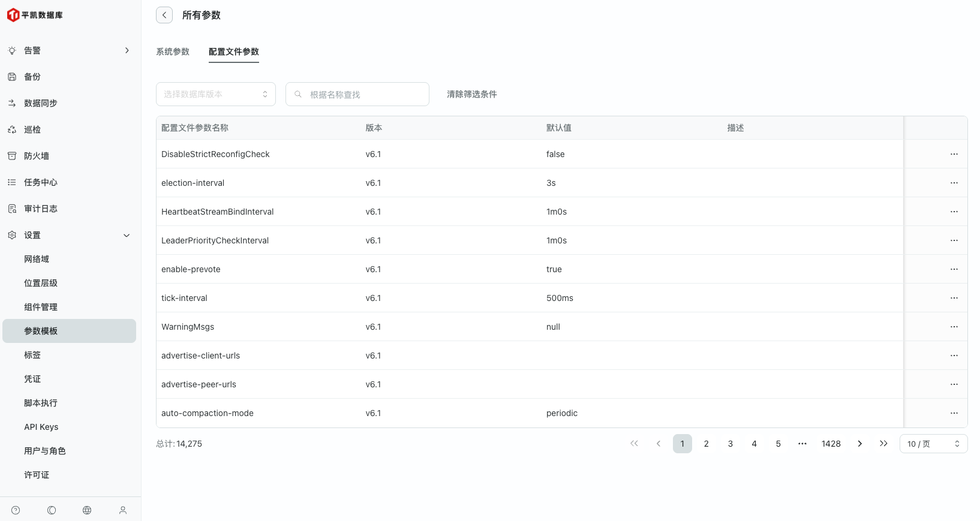Open the row menu for election-interval

tap(954, 183)
